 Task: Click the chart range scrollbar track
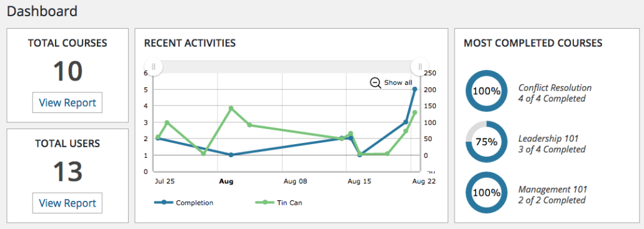pyautogui.click(x=287, y=67)
